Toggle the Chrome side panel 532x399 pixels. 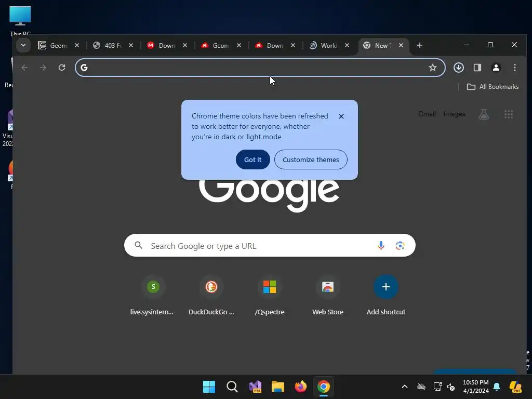click(477, 68)
